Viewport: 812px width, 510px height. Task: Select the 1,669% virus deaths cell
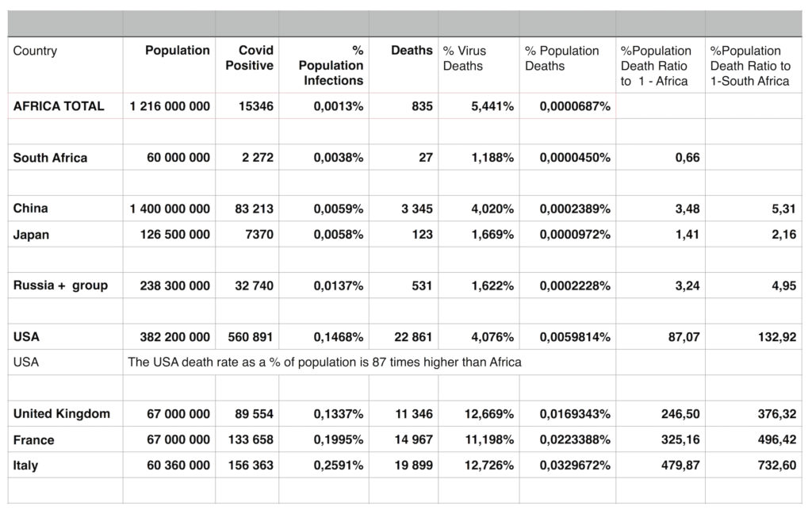point(478,234)
